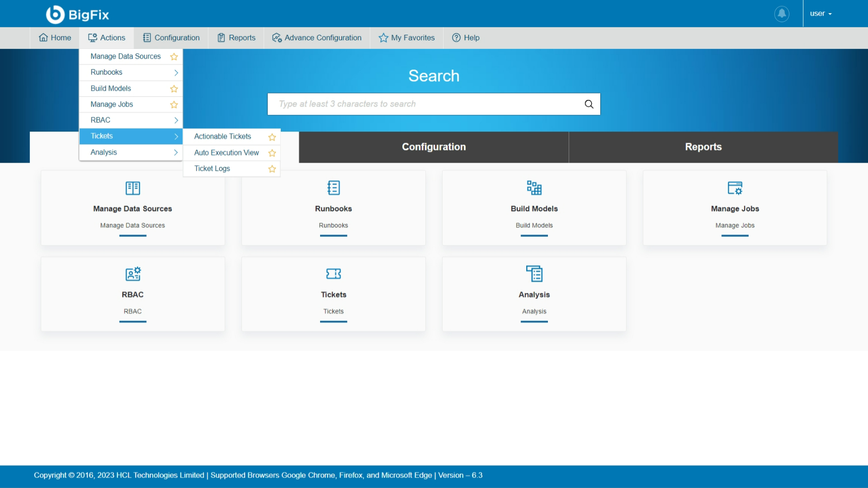Click the Manage Data Sources card icon
Image resolution: width=868 pixels, height=488 pixels.
[x=133, y=188]
